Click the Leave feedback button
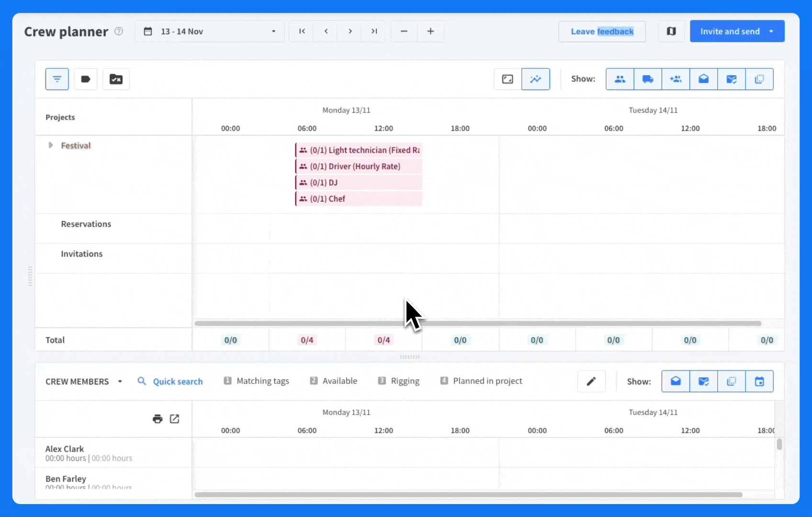 (x=602, y=31)
